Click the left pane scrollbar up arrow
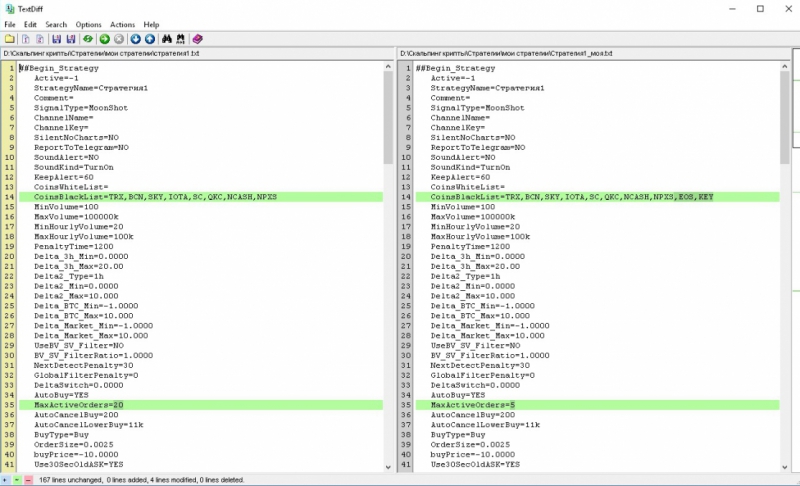 click(388, 66)
